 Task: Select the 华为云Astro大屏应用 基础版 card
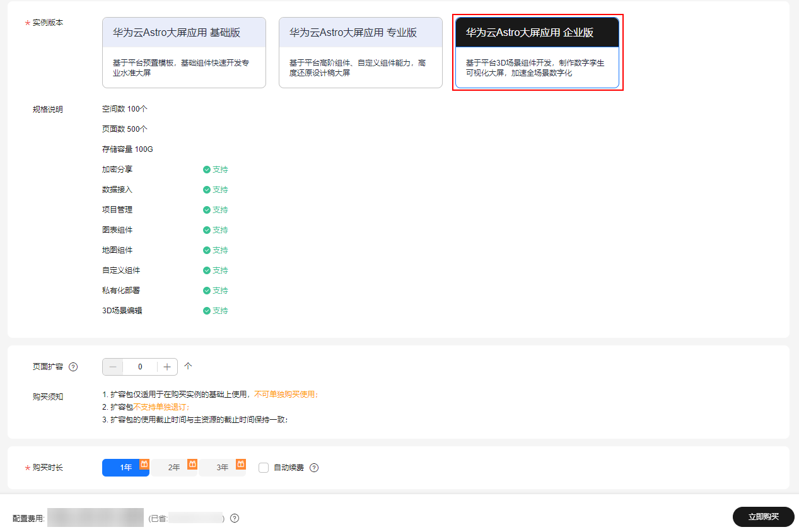click(x=184, y=52)
